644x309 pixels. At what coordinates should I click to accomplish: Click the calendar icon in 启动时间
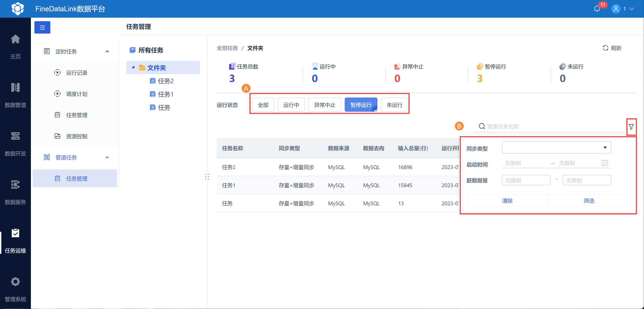pos(604,163)
